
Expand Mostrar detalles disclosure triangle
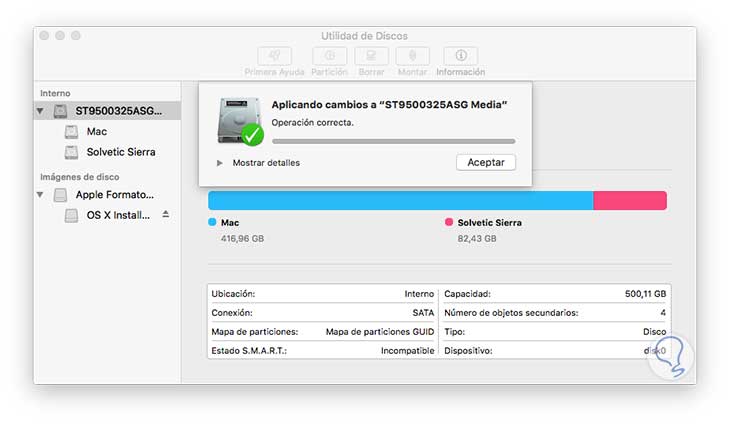tap(219, 163)
